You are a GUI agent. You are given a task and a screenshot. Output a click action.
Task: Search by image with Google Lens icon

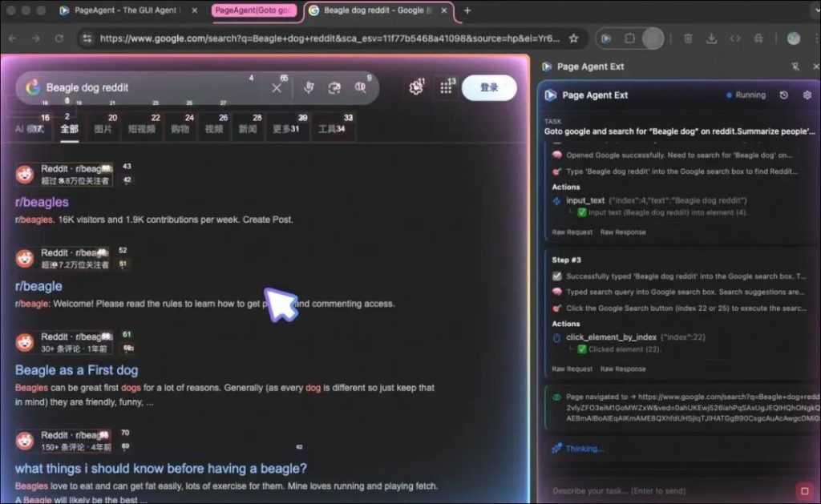(x=334, y=88)
